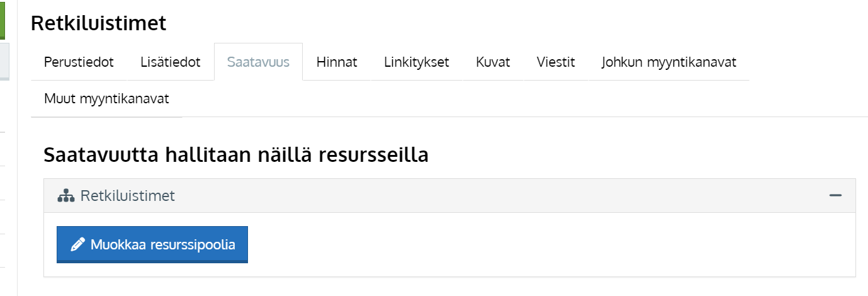Click the Retkiluistimet resource panel header title
The height and width of the screenshot is (296, 868).
point(128,196)
